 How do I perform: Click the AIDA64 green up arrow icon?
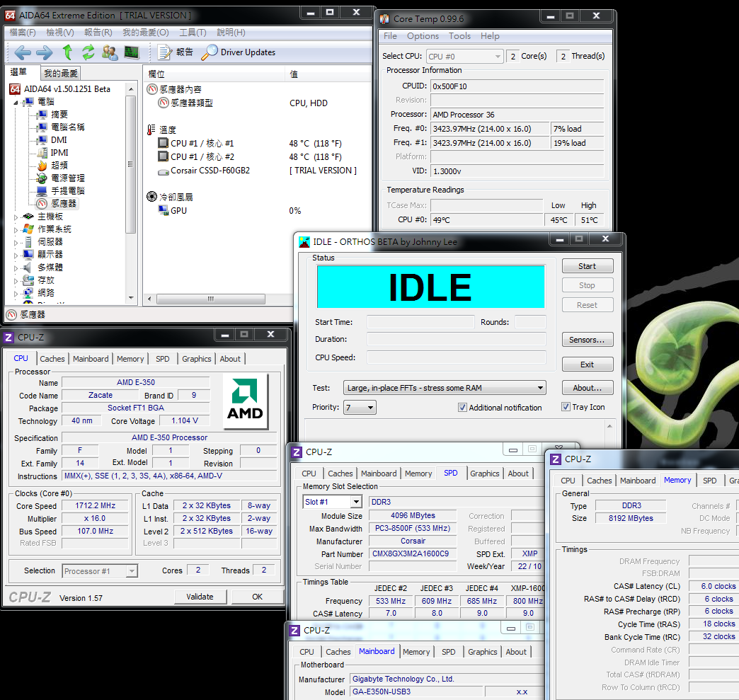[x=67, y=52]
